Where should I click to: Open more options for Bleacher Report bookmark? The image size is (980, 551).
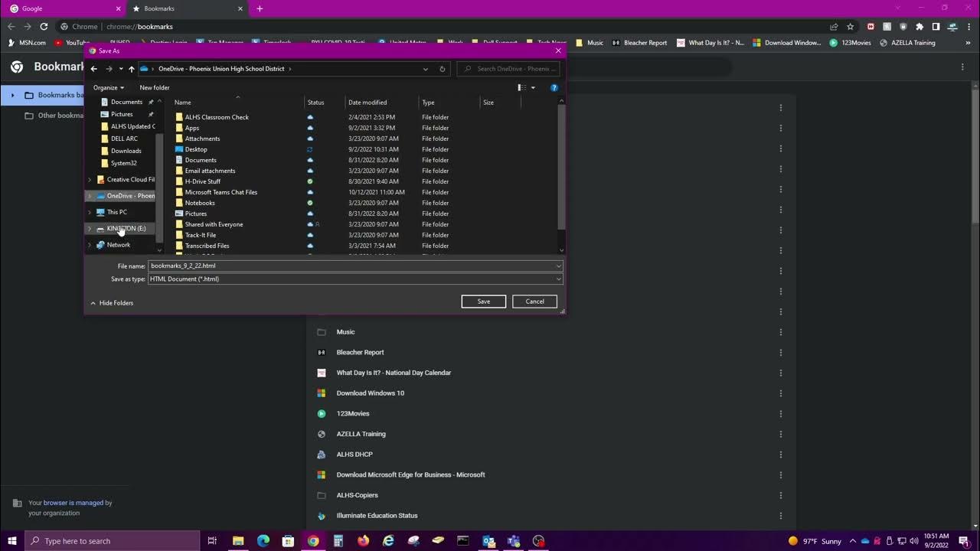click(780, 353)
